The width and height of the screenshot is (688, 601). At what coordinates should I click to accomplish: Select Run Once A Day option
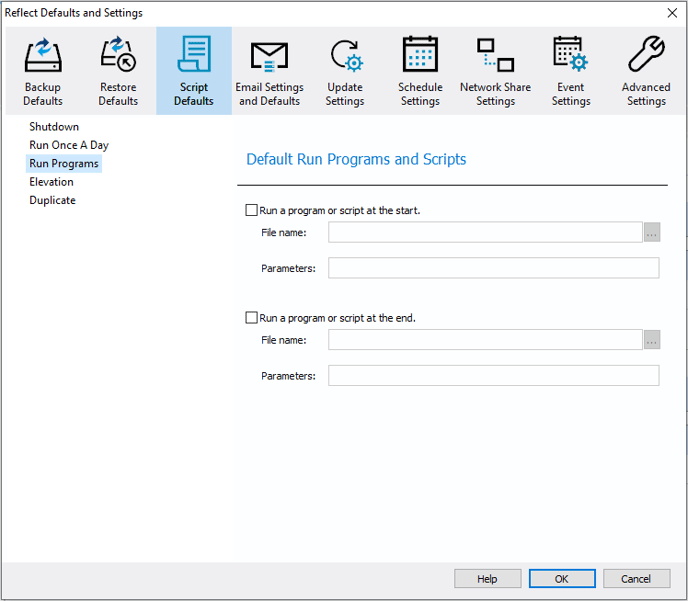click(x=69, y=145)
